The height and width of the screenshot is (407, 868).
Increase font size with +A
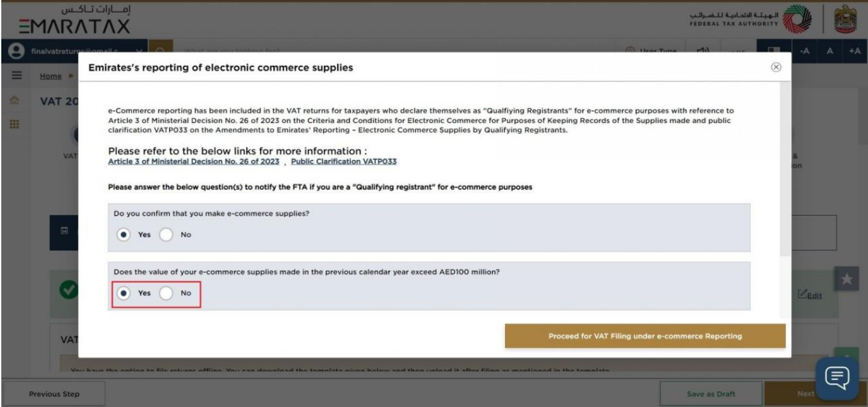856,52
